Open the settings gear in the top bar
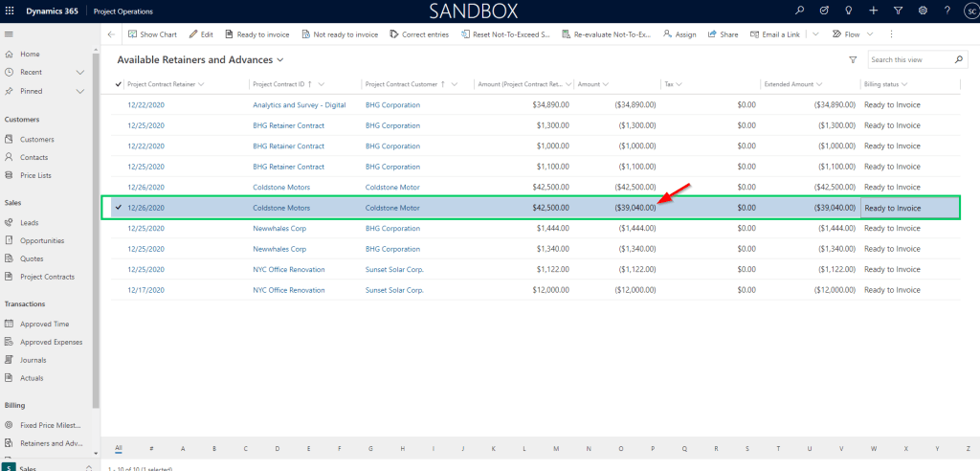 point(923,11)
